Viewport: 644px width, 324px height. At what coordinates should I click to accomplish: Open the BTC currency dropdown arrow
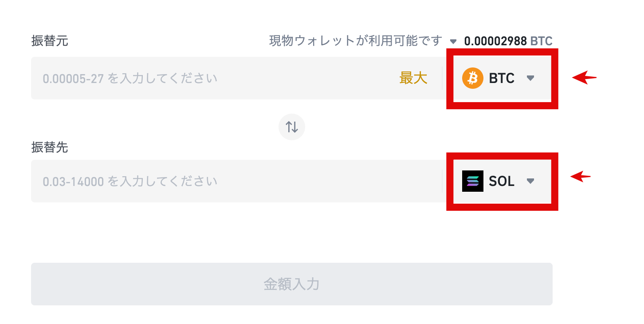tap(530, 79)
